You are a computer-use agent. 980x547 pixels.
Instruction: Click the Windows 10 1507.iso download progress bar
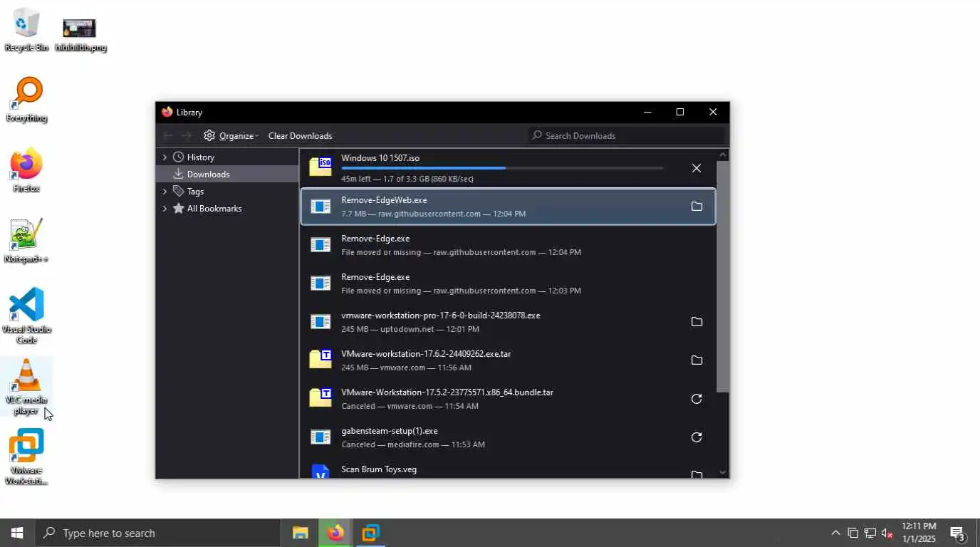click(x=502, y=168)
